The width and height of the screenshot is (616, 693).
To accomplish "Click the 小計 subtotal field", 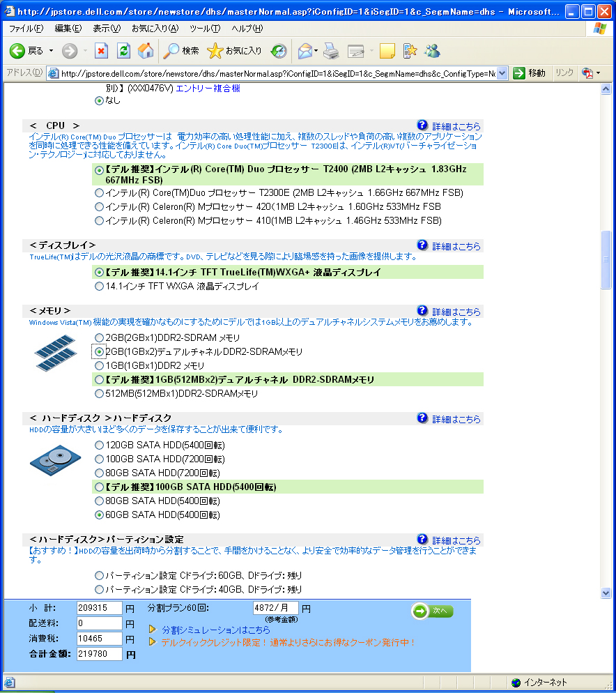I will (100, 608).
